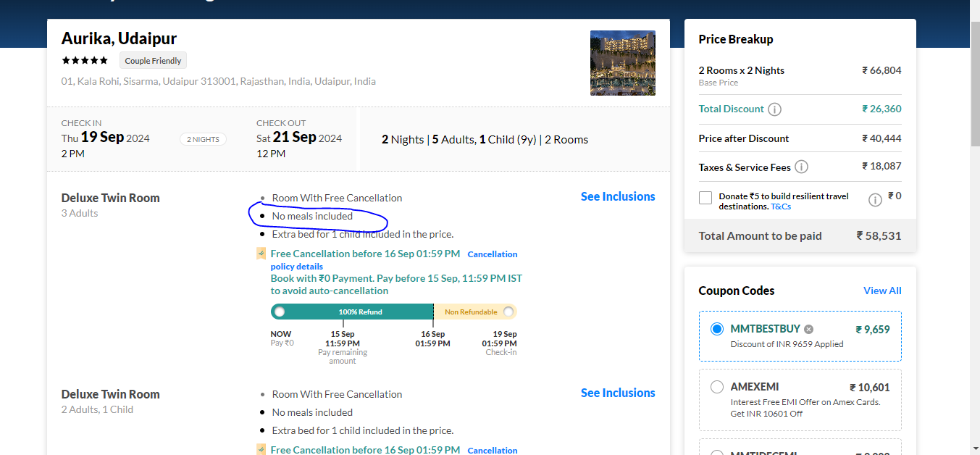
Task: Click the taxes amount ₹ 18,087
Action: point(881,166)
